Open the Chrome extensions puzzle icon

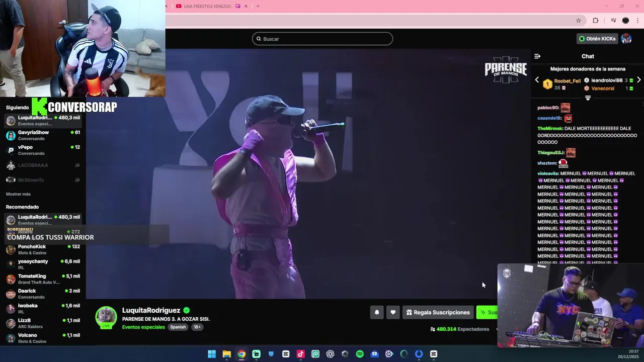click(595, 21)
